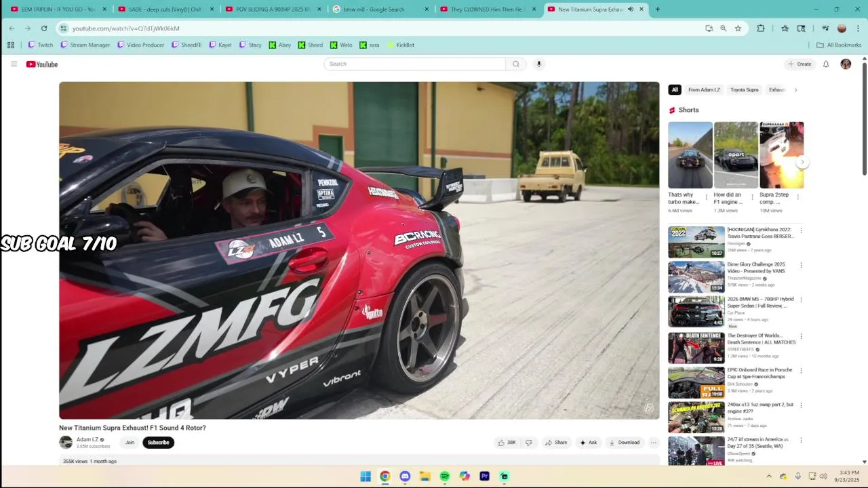Open Supra 2step short thumbnail
Image resolution: width=868 pixels, height=488 pixels.
[x=782, y=155]
